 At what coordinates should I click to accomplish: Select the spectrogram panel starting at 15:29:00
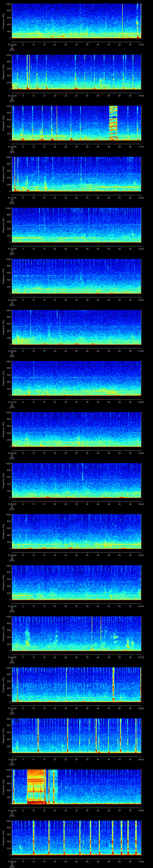click(x=76, y=787)
